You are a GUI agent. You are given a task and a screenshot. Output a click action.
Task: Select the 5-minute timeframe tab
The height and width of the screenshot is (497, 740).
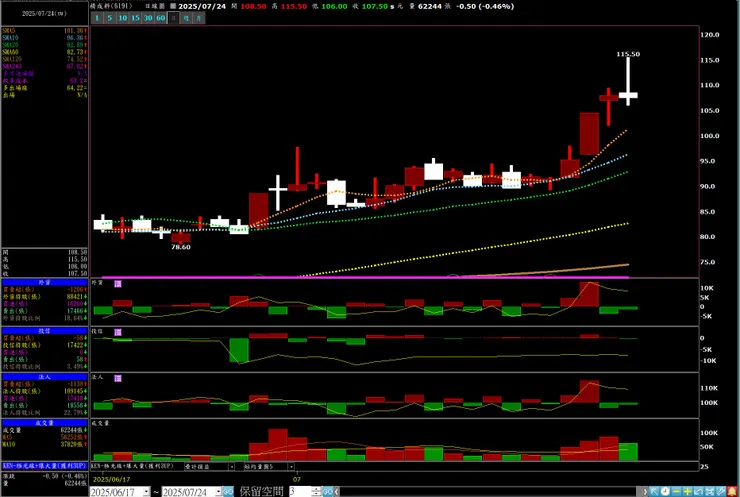(109, 18)
